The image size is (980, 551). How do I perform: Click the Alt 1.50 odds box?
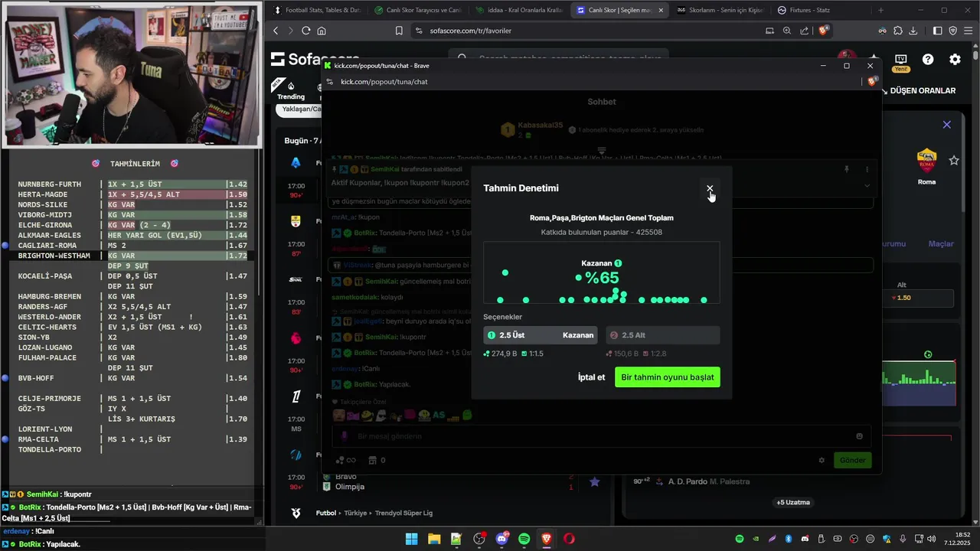(x=918, y=298)
